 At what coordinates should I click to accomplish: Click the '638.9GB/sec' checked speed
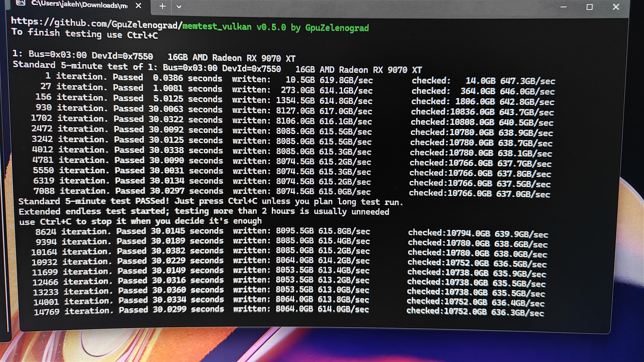tap(525, 133)
